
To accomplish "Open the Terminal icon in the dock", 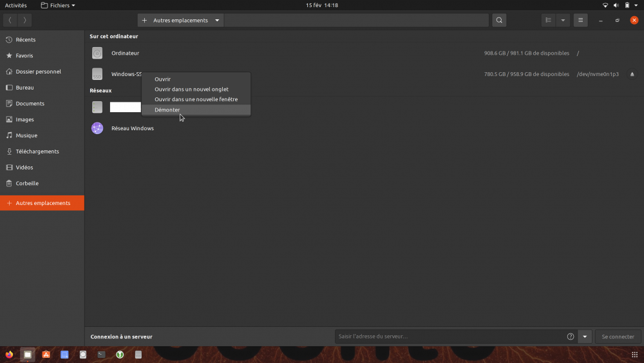I will (x=101, y=355).
